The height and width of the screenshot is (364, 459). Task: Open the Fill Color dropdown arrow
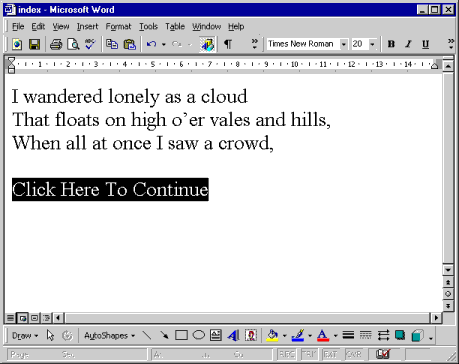(x=284, y=336)
